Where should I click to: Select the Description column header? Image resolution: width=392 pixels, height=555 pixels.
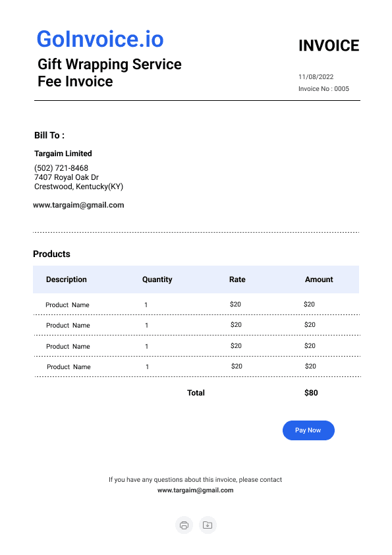pos(66,279)
